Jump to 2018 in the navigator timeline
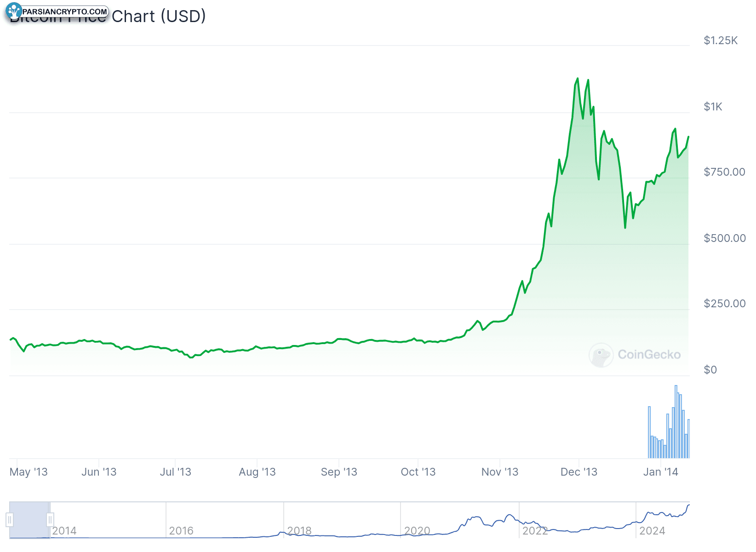This screenshot has width=756, height=552. pos(299,531)
